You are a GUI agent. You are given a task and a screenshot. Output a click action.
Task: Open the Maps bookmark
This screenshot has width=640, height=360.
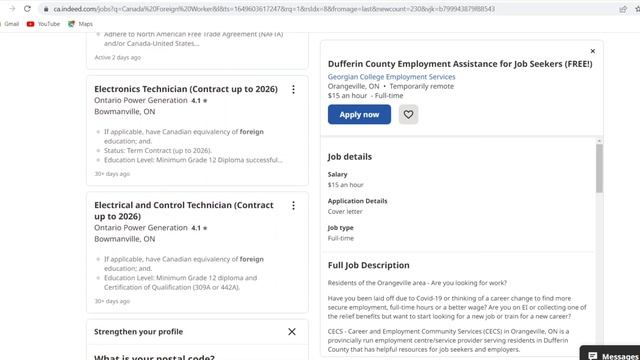pyautogui.click(x=80, y=24)
